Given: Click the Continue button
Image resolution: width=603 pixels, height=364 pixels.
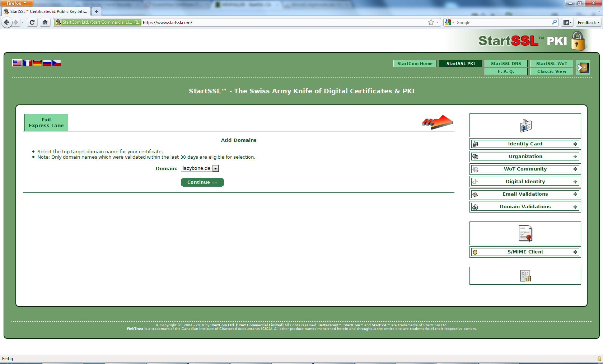Looking at the screenshot, I should [x=202, y=182].
